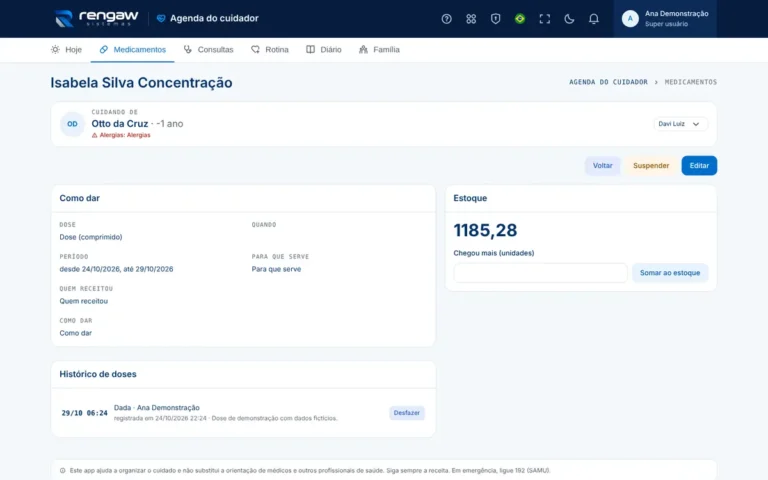Click Dada · Ana Demonstração history entry
Screen dimensions: 768x480
point(156,408)
